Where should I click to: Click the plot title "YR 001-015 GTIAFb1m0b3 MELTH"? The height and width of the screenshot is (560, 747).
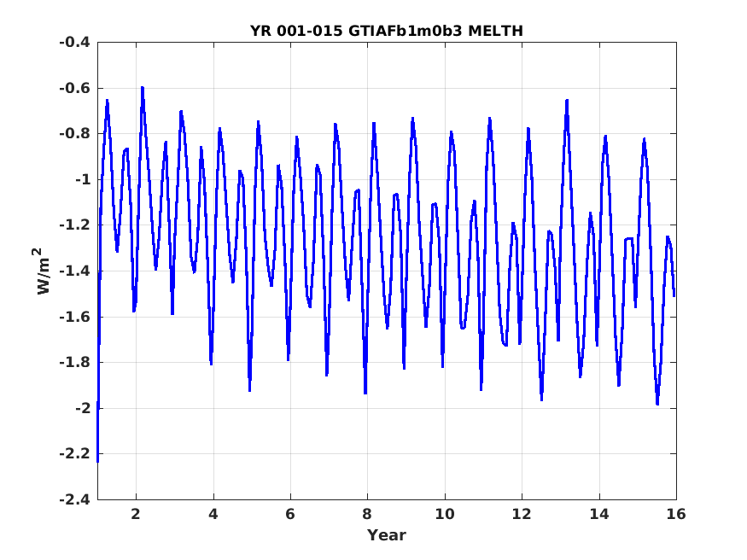pyautogui.click(x=387, y=31)
